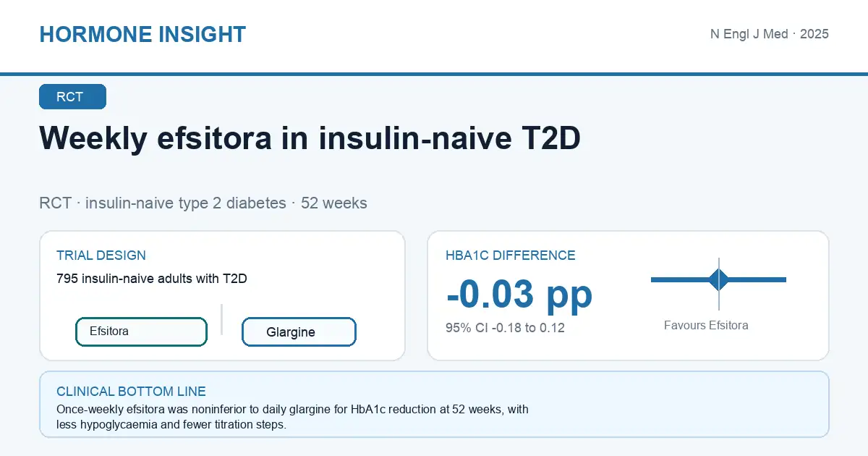Click the less hypoglycaemia summary line
Viewport: 868px width, 456px height.
171,424
